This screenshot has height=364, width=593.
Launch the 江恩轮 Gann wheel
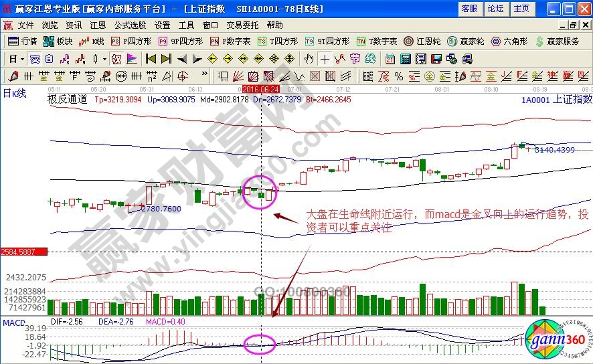(422, 41)
